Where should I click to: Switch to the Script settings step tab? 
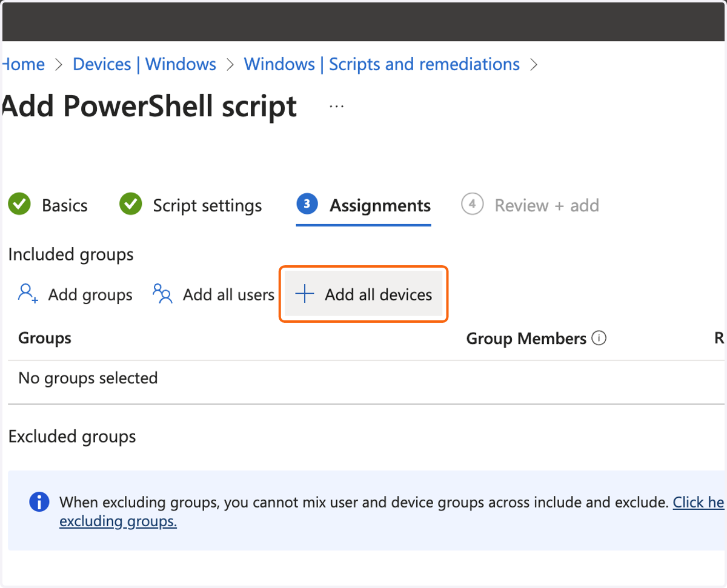tap(191, 205)
